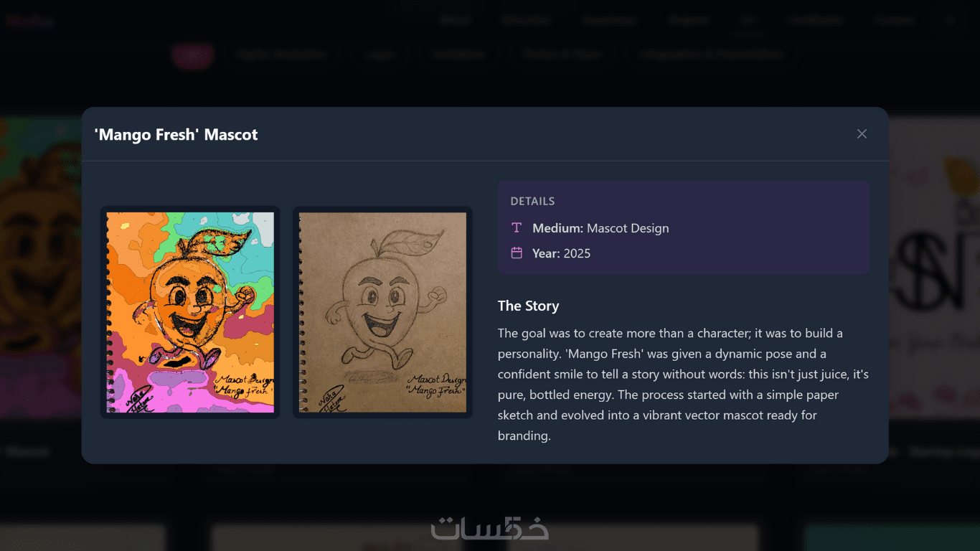Screen dimensions: 980x551
Task: Click the dialog title 'Mango Fresh' Mascot
Action: coord(176,134)
